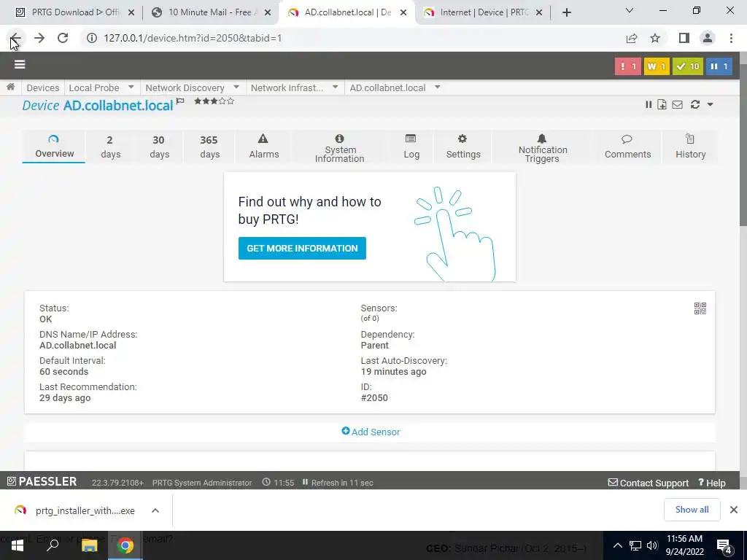Expand Network Discovery breadcrumb dropdown

(x=236, y=87)
